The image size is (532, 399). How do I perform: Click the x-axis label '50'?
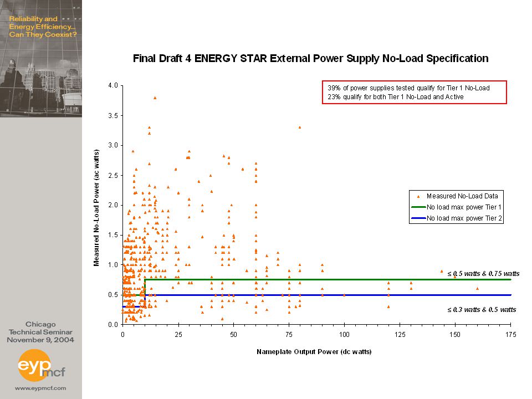pyautogui.click(x=233, y=335)
